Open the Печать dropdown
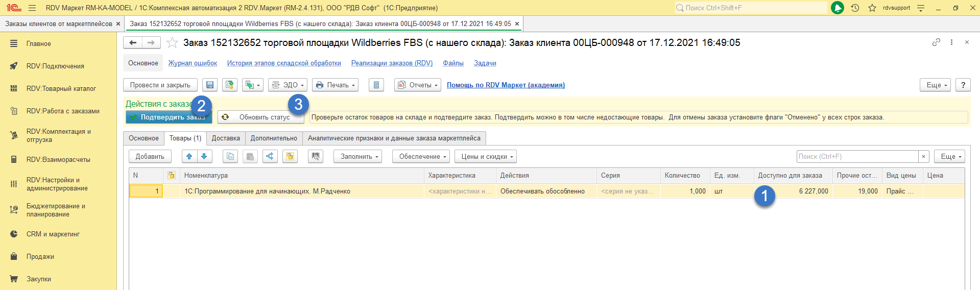The image size is (980, 290). point(335,85)
